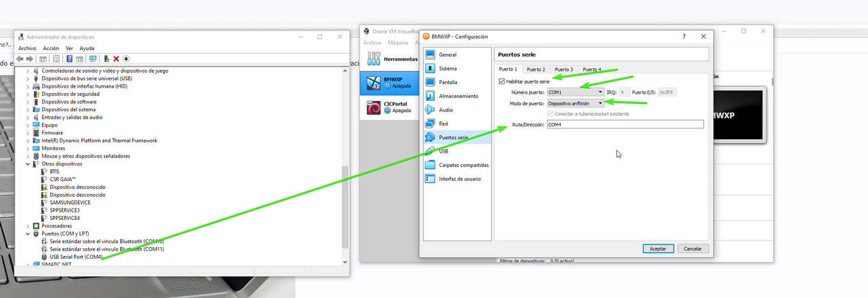Open Almacenamiento settings category
This screenshot has width=868, height=298.
pos(456,96)
